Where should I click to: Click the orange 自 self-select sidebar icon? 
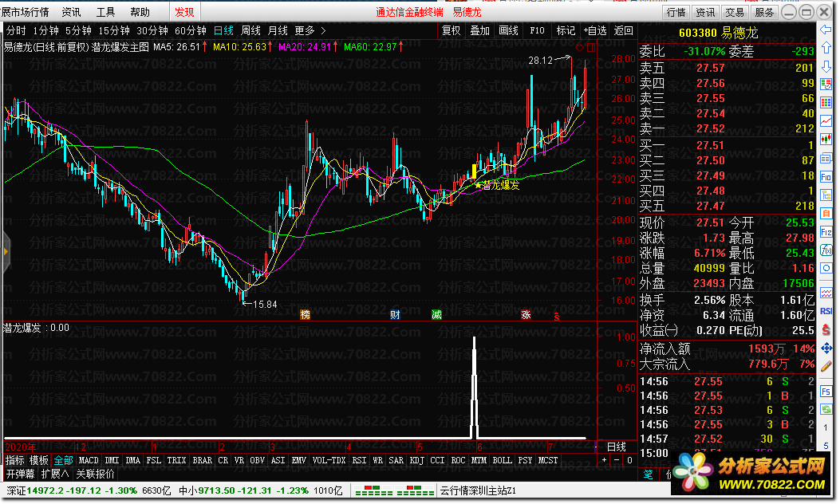826,213
